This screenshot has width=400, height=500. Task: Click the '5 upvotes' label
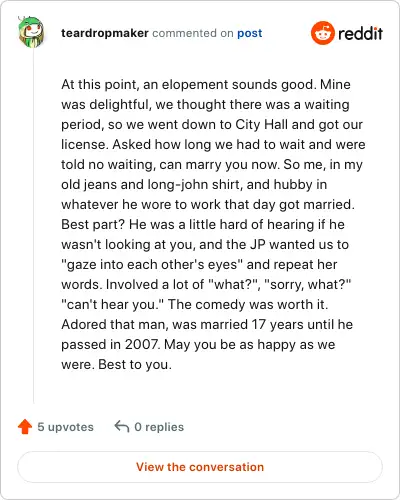point(65,427)
